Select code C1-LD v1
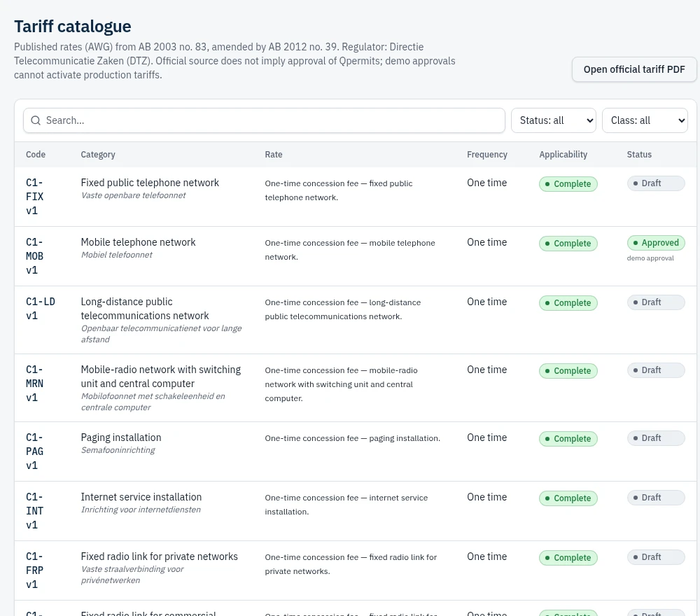Screen dimensions: 700x616 coord(41,309)
